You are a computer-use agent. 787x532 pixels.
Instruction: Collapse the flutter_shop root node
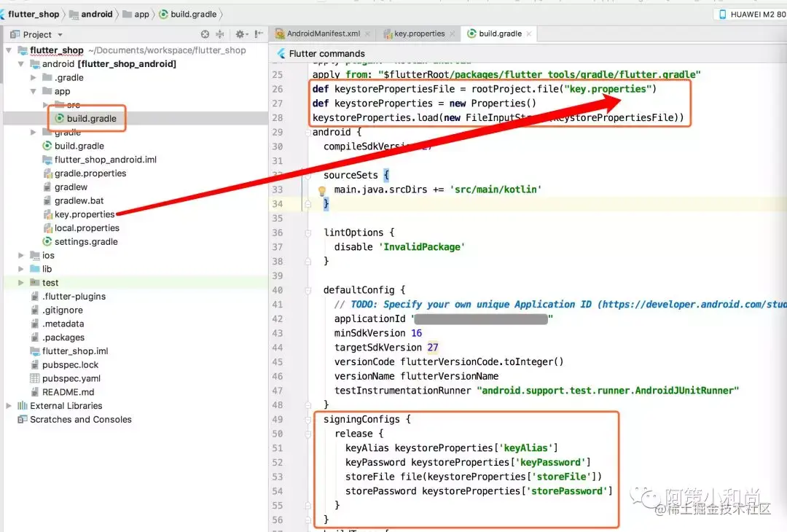pos(9,50)
